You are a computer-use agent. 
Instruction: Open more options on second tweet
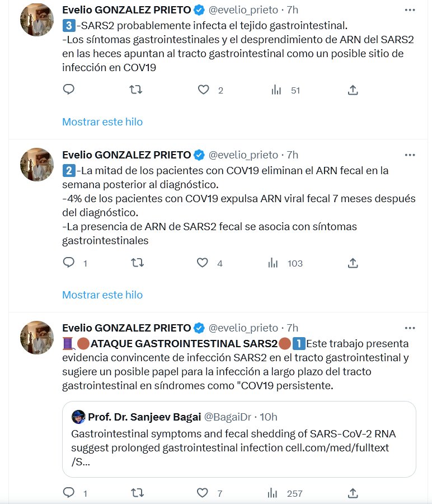click(x=410, y=155)
